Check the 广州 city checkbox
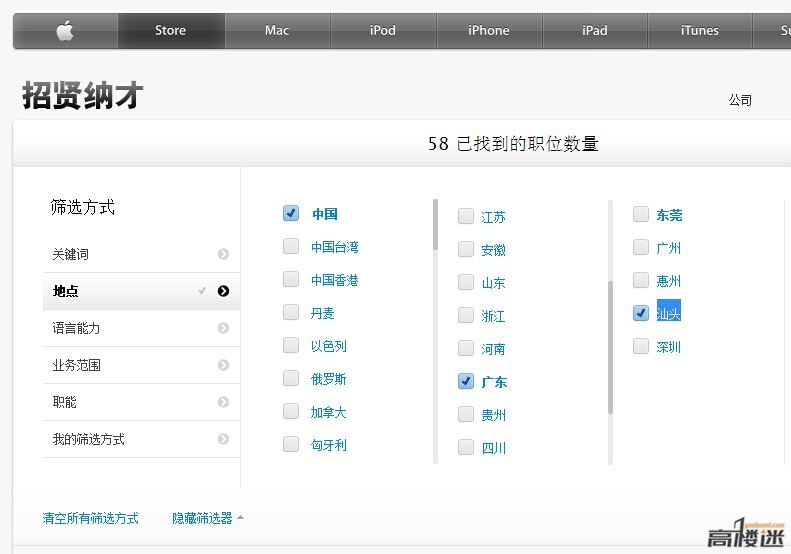 pos(641,247)
